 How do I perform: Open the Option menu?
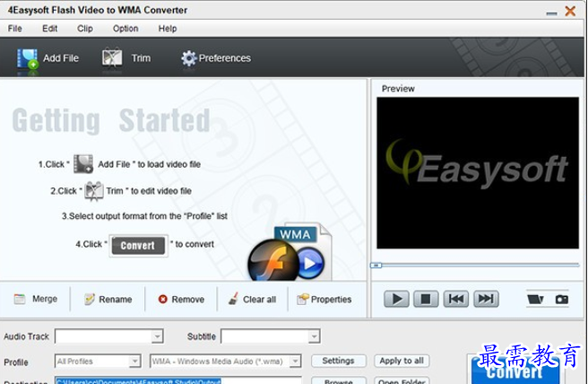125,29
